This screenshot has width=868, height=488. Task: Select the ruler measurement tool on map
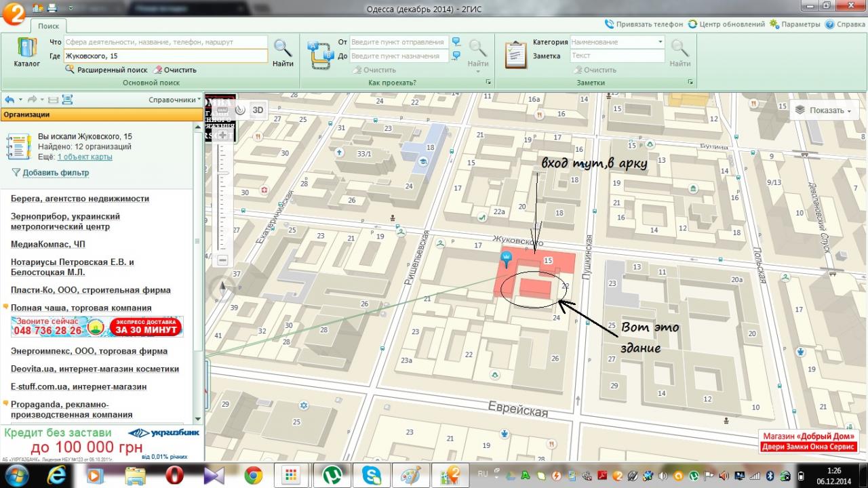(x=223, y=110)
